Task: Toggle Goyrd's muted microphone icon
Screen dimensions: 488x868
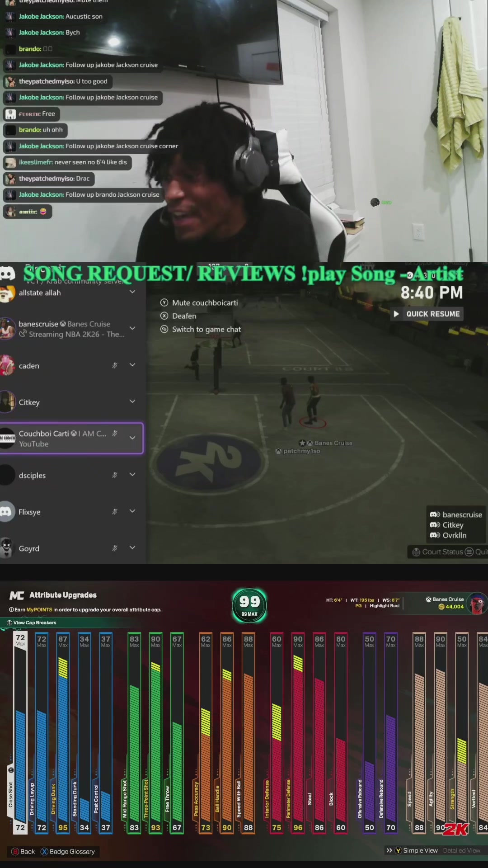Action: tap(115, 548)
